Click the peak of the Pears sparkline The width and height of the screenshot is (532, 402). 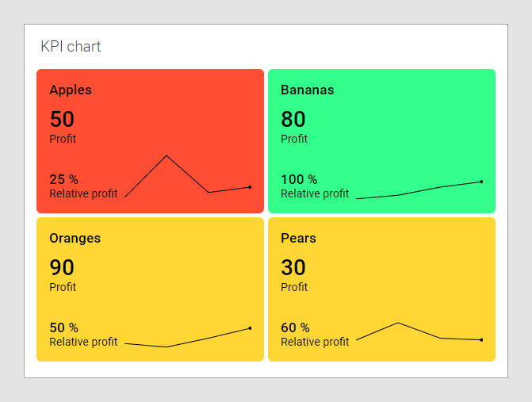(x=398, y=323)
